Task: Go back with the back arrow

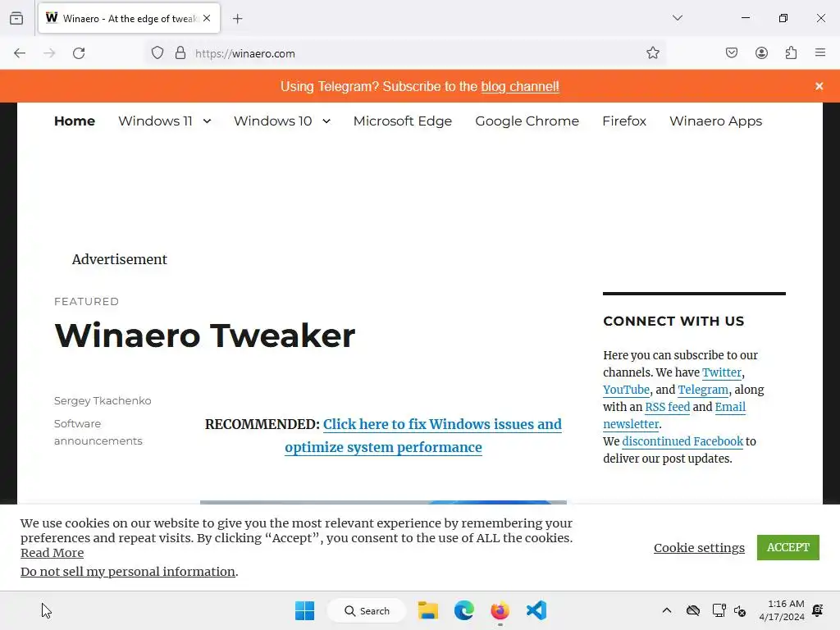Action: click(20, 53)
